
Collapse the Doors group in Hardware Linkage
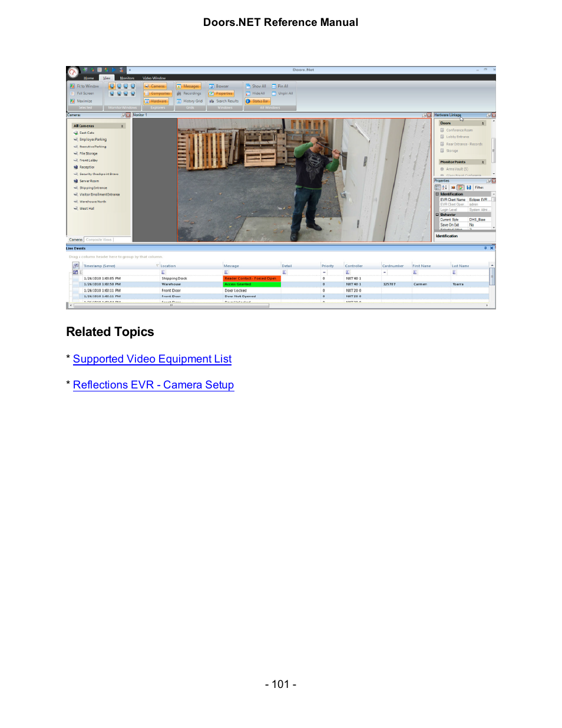coord(483,123)
